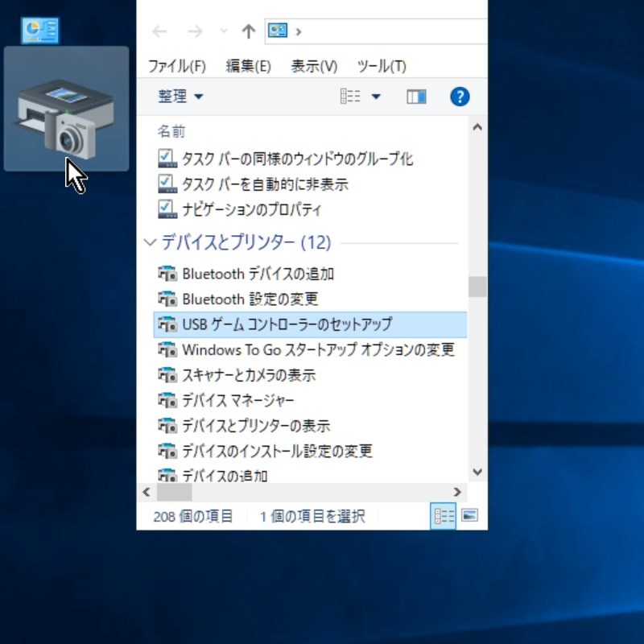The height and width of the screenshot is (644, 644).
Task: Click the Control Panel desktop shortcut icon
Action: [39, 31]
